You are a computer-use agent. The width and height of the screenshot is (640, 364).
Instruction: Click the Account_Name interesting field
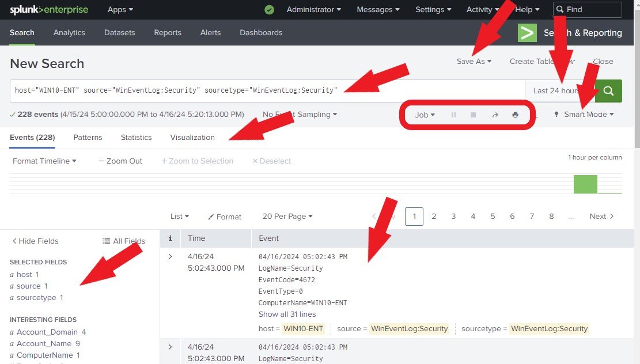(x=45, y=344)
